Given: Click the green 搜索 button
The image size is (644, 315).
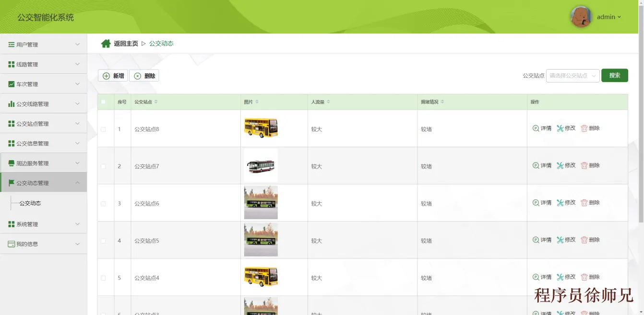Looking at the screenshot, I should pyautogui.click(x=615, y=75).
